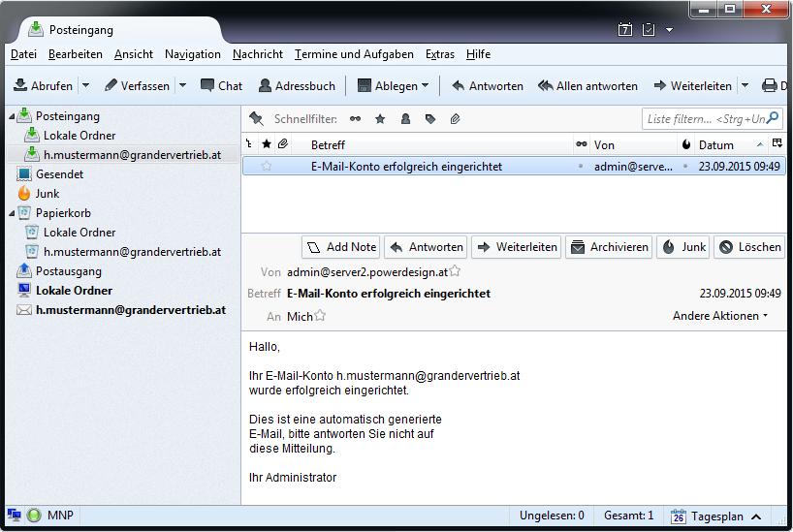Click the pin icon to keep quick filters applied
The image size is (793, 532).
pyautogui.click(x=256, y=119)
